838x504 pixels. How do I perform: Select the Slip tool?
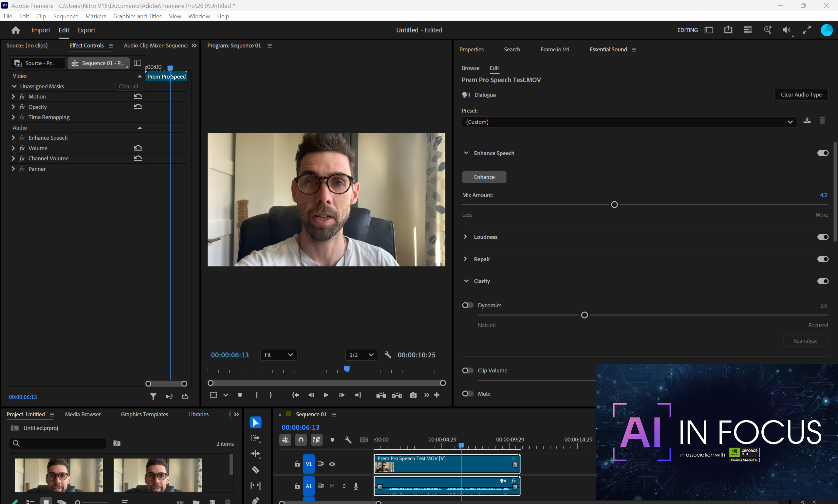pyautogui.click(x=255, y=485)
